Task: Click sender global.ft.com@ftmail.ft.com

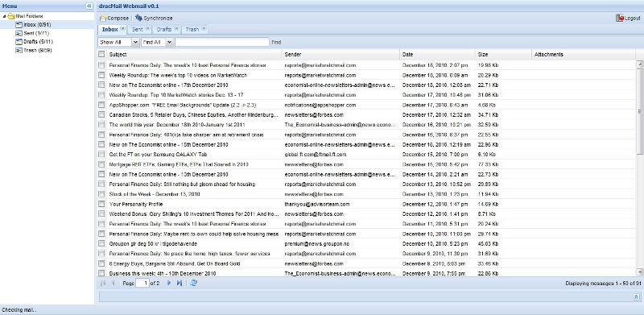Action: pos(316,154)
